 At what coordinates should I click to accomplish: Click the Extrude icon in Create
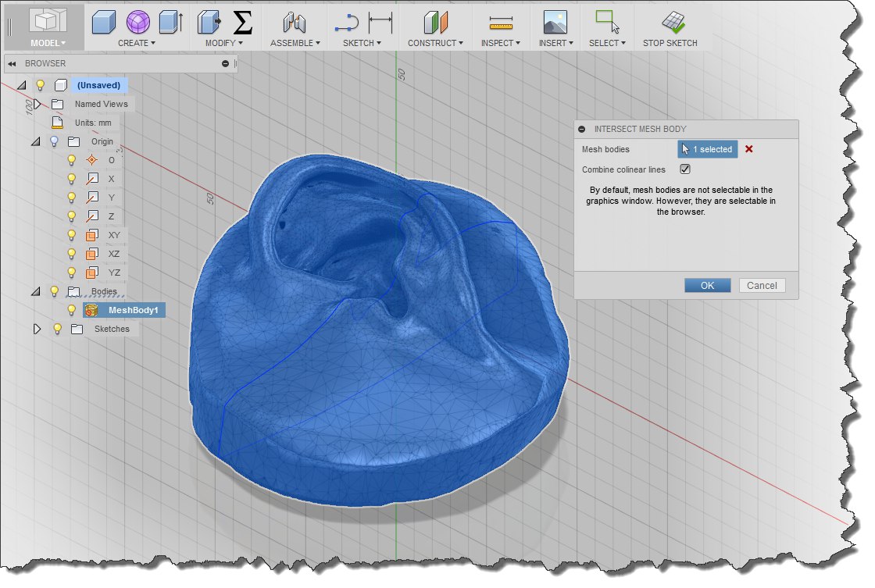(171, 23)
